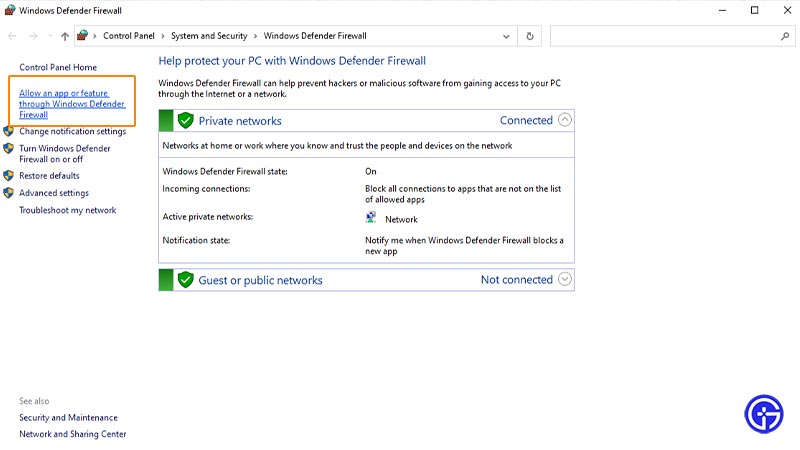Viewport: 800px width, 450px height.
Task: Focus the Control Panel search box
Action: (672, 36)
